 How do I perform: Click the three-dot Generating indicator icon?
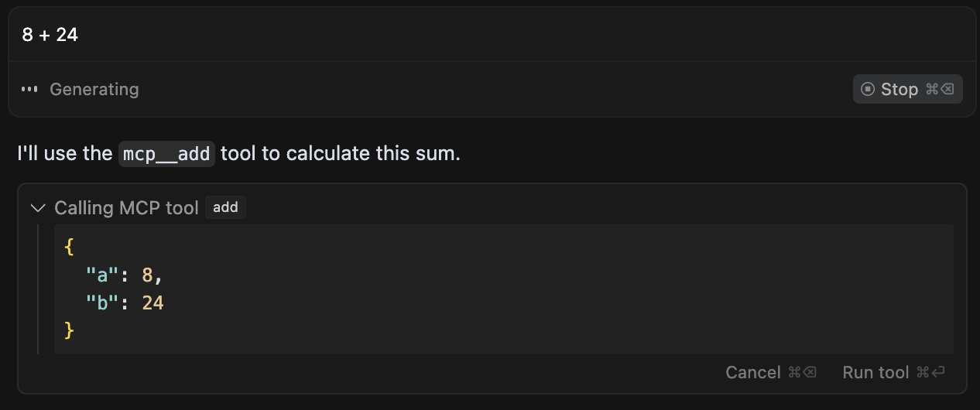click(x=29, y=89)
